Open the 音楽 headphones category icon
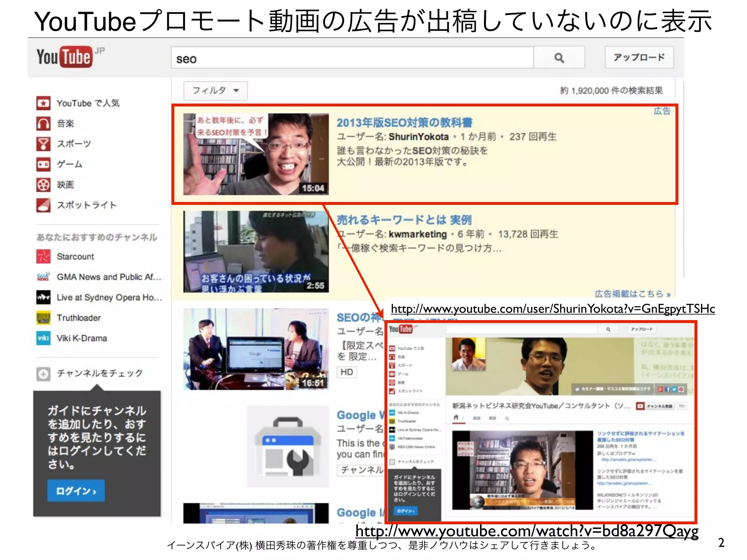Viewport: 747px width, 560px height. point(43,124)
